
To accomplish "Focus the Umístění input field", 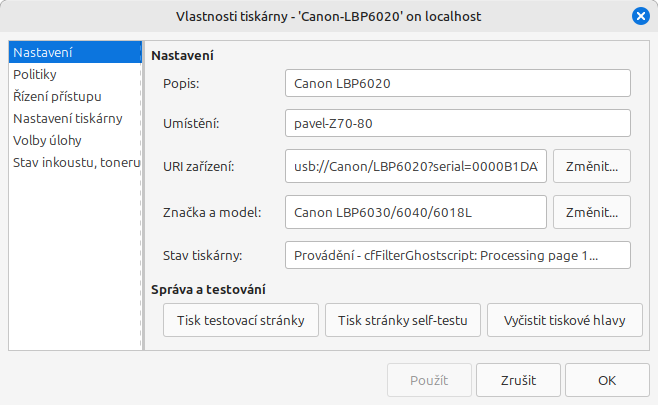I will [x=457, y=124].
